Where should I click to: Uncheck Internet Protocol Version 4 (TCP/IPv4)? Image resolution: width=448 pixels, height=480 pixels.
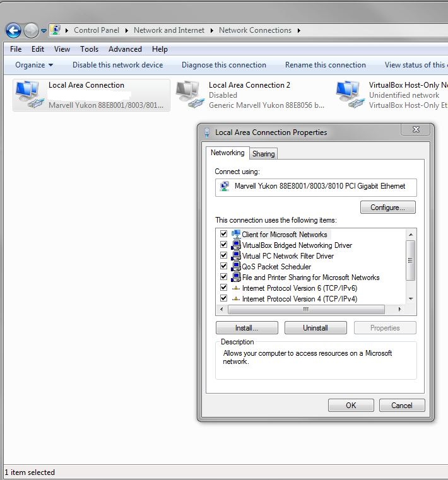point(223,298)
